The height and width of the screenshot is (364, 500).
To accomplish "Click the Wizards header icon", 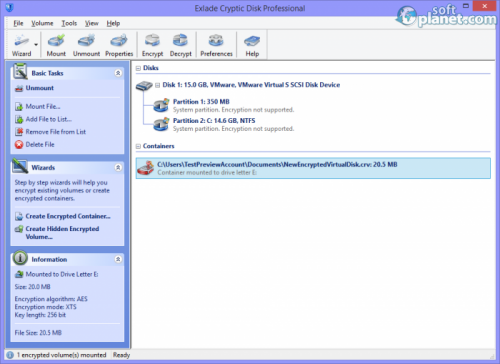I will click(20, 166).
